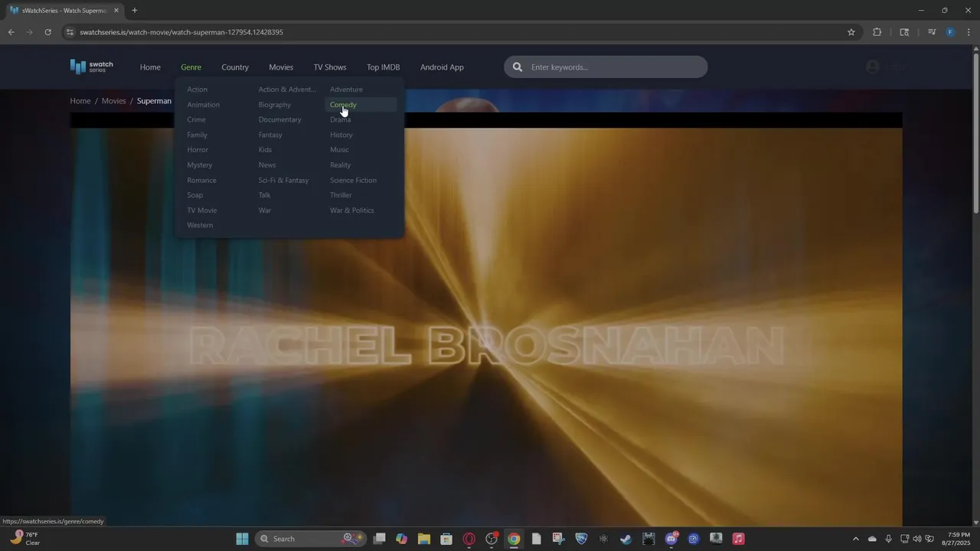
Task: Open the Chrome profile avatar F
Action: click(x=950, y=32)
